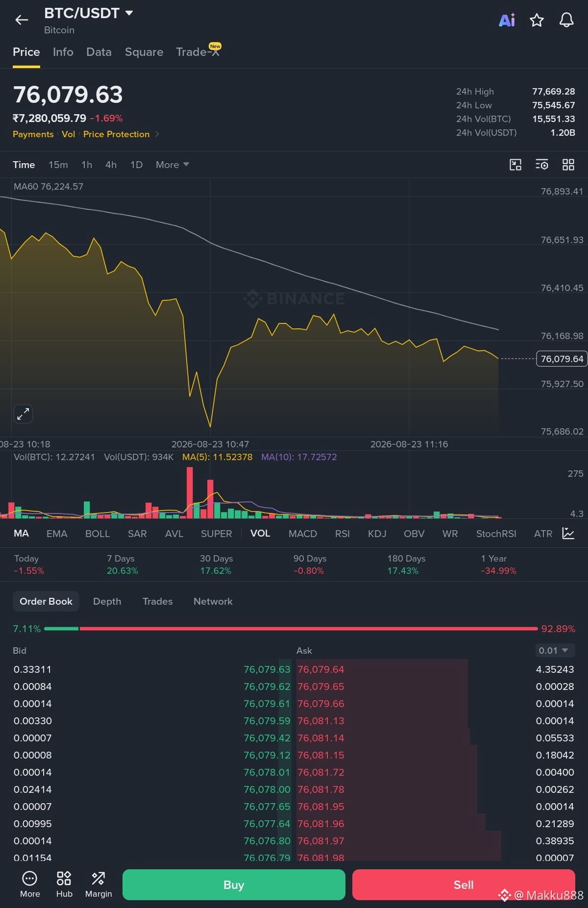The width and height of the screenshot is (588, 908).
Task: Go back with the arrow icon
Action: [22, 20]
